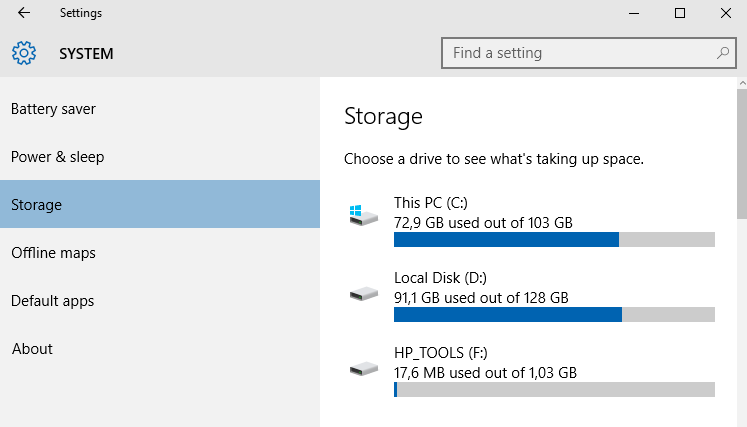Click the vertical scrollbar thumb
The height and width of the screenshot is (427, 747).
pyautogui.click(x=742, y=153)
